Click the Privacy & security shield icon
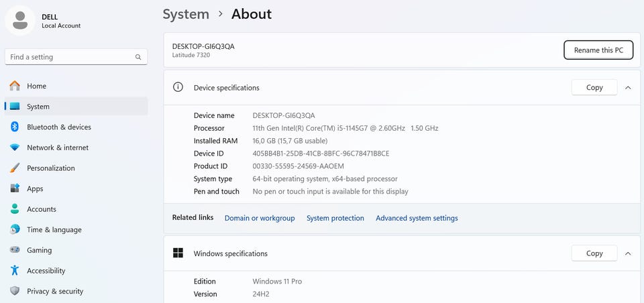This screenshot has width=644, height=303. [x=15, y=291]
